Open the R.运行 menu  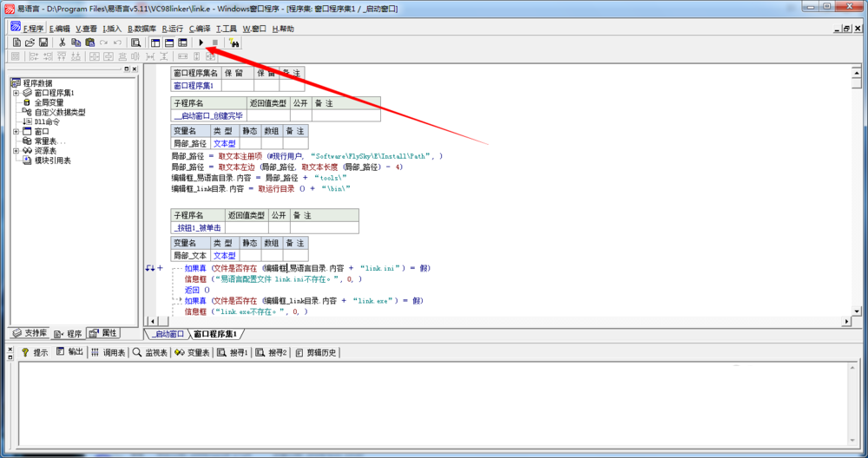[x=172, y=29]
